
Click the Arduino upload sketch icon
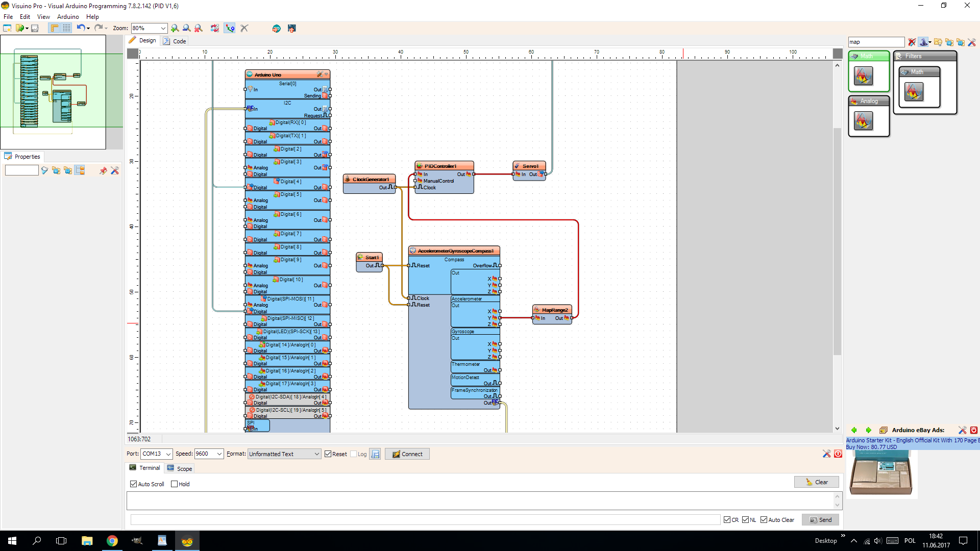click(276, 28)
